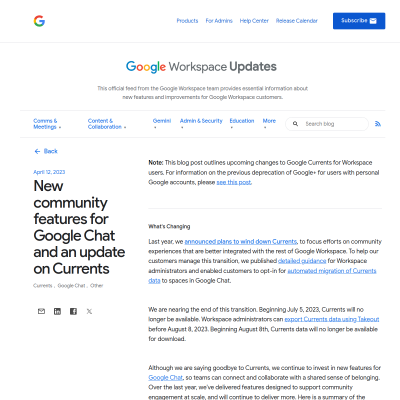Open the 'detailed guidance' link
The width and height of the screenshot is (400, 400).
(x=302, y=261)
